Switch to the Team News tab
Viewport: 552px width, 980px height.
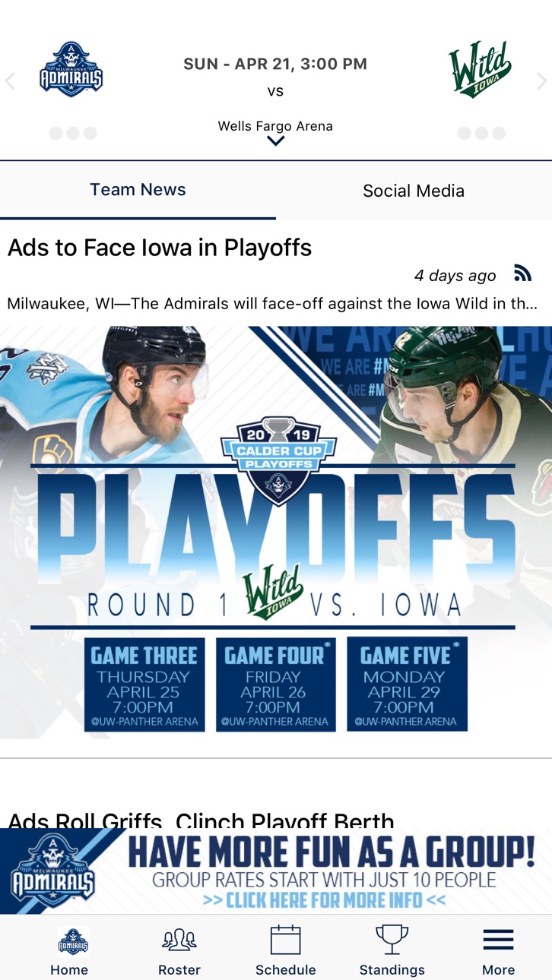pyautogui.click(x=138, y=190)
